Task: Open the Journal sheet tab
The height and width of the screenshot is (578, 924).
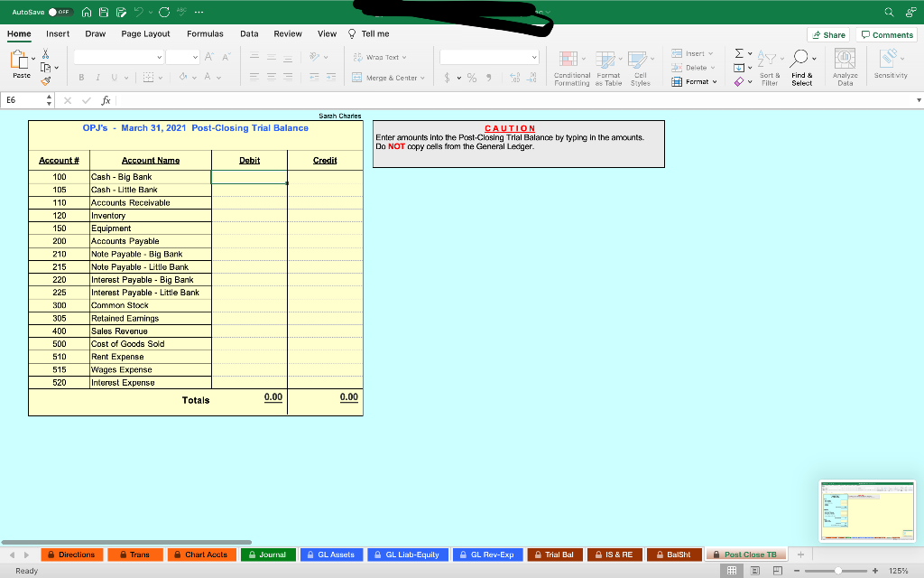Action: (267, 554)
